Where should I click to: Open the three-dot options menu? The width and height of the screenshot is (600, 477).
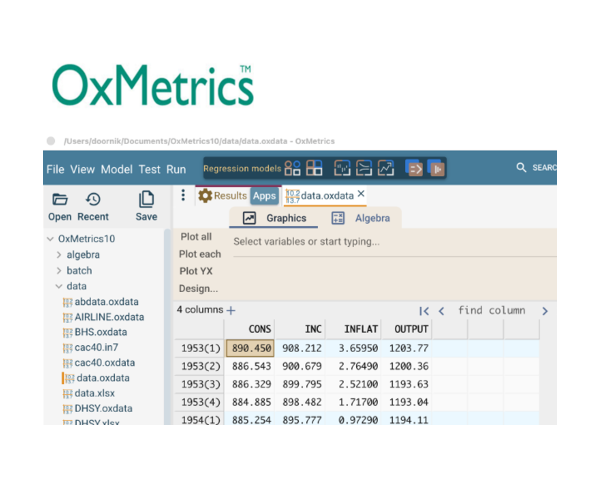point(183,196)
